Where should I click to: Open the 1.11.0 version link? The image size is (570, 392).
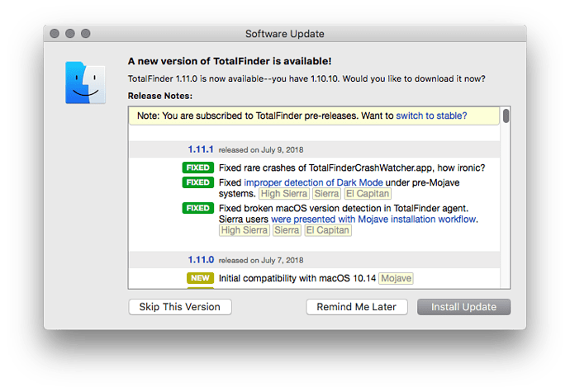201,260
